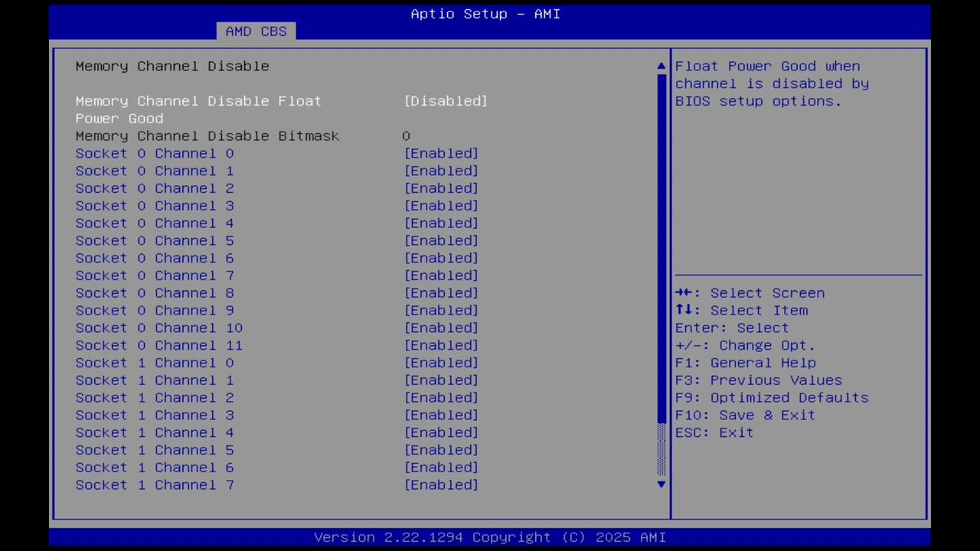This screenshot has width=980, height=551.
Task: Select Socket 1 Channel 7 entry
Action: [155, 484]
